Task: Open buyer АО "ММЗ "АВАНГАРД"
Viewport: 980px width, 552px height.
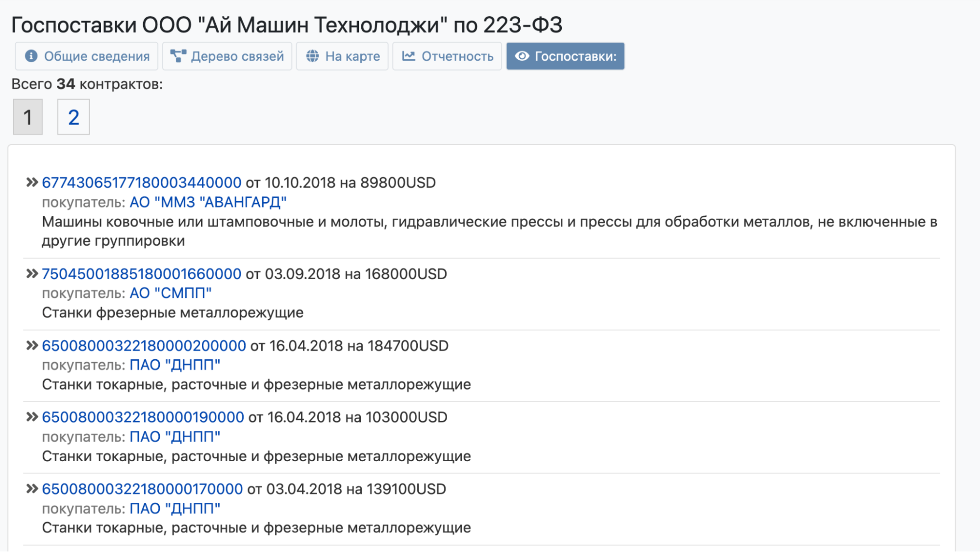Action: point(208,202)
